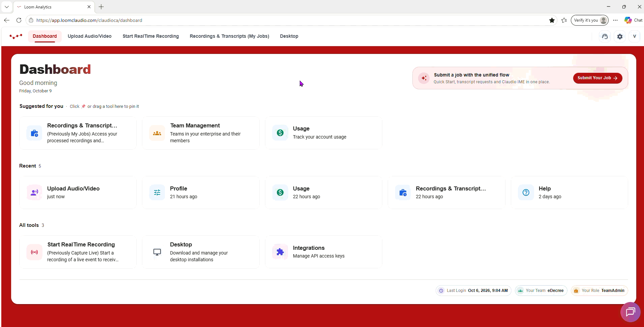Open the support headset icon
The height and width of the screenshot is (327, 644).
[x=605, y=36]
